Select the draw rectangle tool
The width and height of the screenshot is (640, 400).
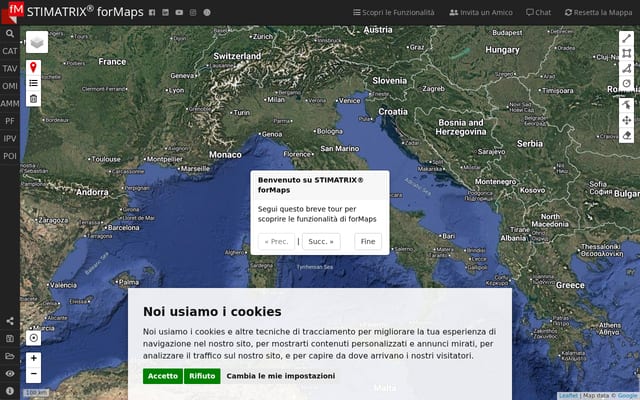pos(627,53)
